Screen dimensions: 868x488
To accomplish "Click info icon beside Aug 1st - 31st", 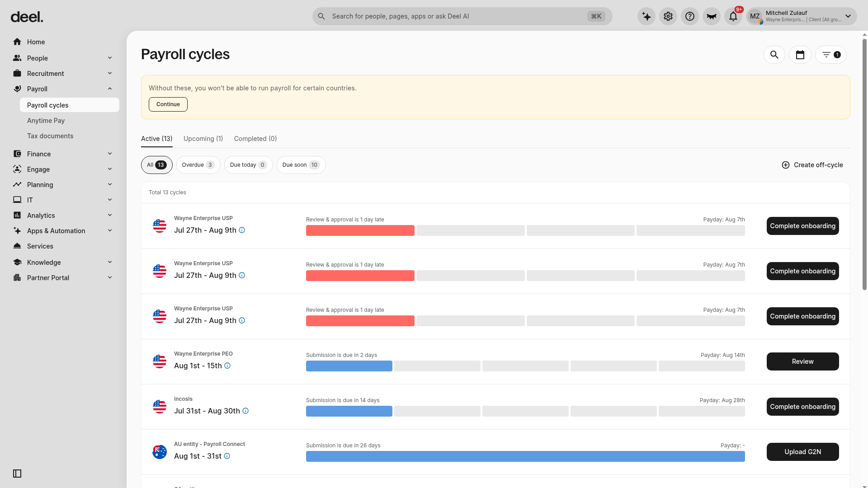I will click(x=227, y=456).
